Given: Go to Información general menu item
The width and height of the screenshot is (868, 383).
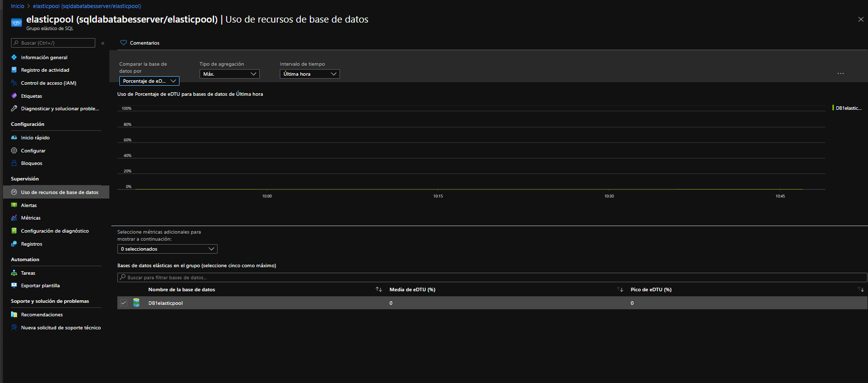Looking at the screenshot, I should (x=44, y=58).
